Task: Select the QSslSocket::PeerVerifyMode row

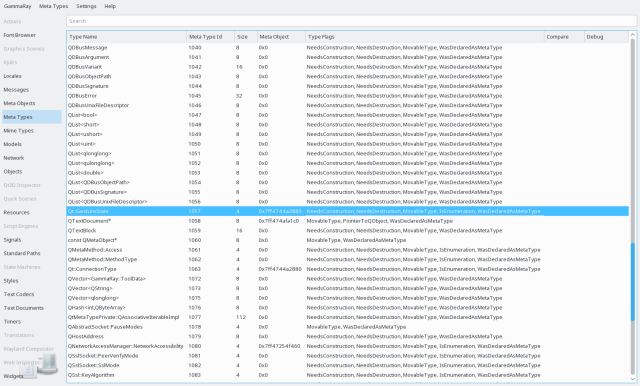Action: [347, 356]
